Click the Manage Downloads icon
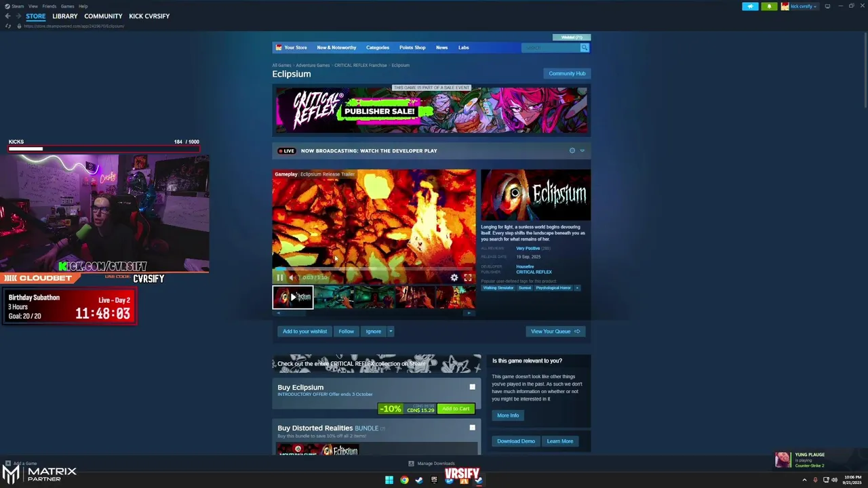Viewport: 868px width, 488px height. click(x=411, y=464)
